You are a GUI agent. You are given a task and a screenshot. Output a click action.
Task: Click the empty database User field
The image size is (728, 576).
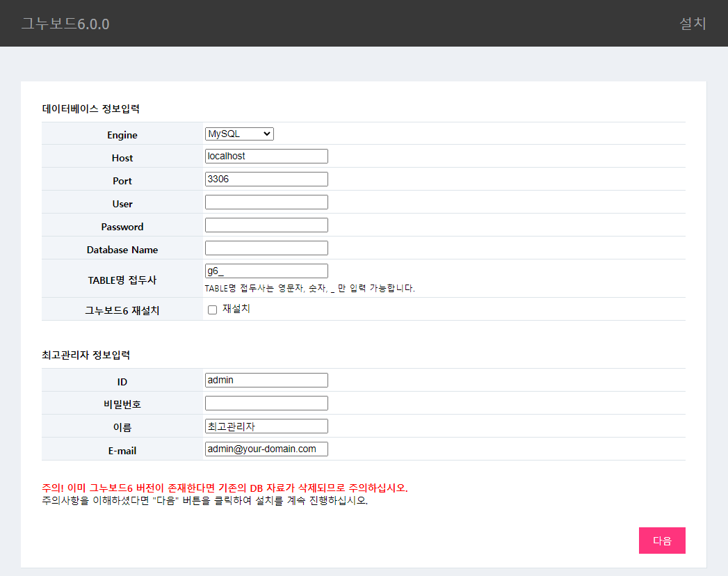266,202
